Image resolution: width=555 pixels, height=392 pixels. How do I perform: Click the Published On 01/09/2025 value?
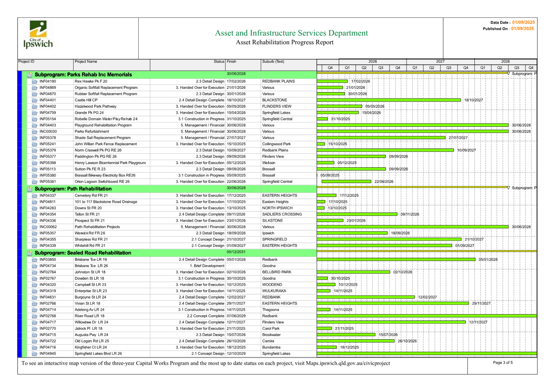(x=522, y=28)
